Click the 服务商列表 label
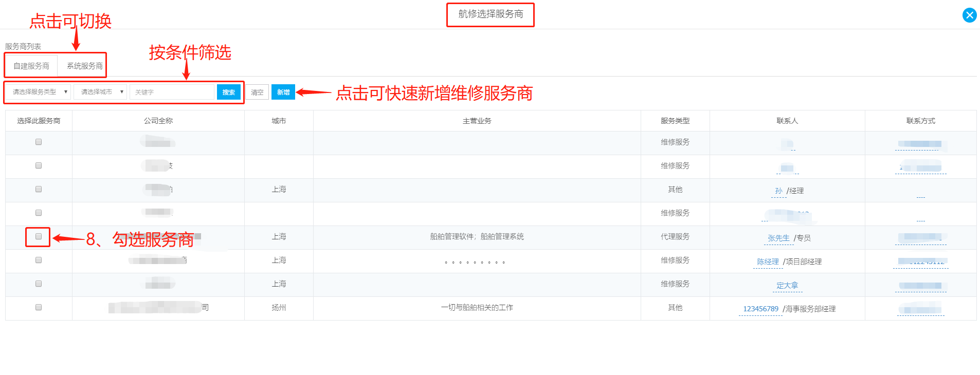980x375 pixels. (x=23, y=46)
